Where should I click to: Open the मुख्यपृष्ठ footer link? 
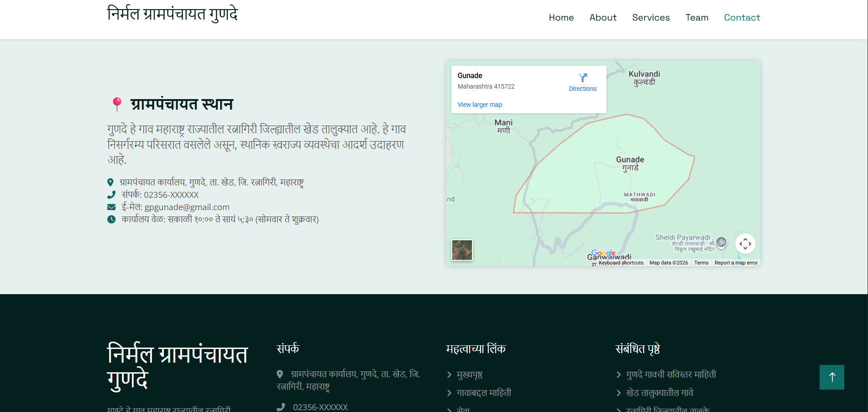click(x=469, y=375)
